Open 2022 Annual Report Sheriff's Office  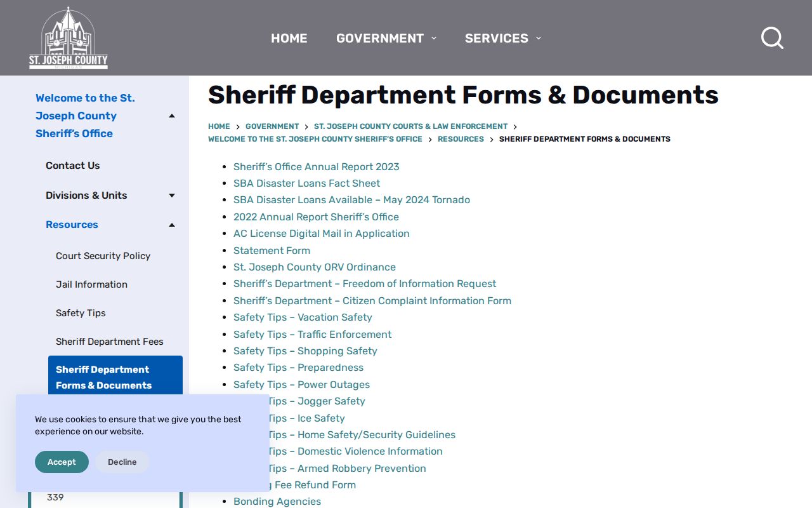pyautogui.click(x=317, y=217)
